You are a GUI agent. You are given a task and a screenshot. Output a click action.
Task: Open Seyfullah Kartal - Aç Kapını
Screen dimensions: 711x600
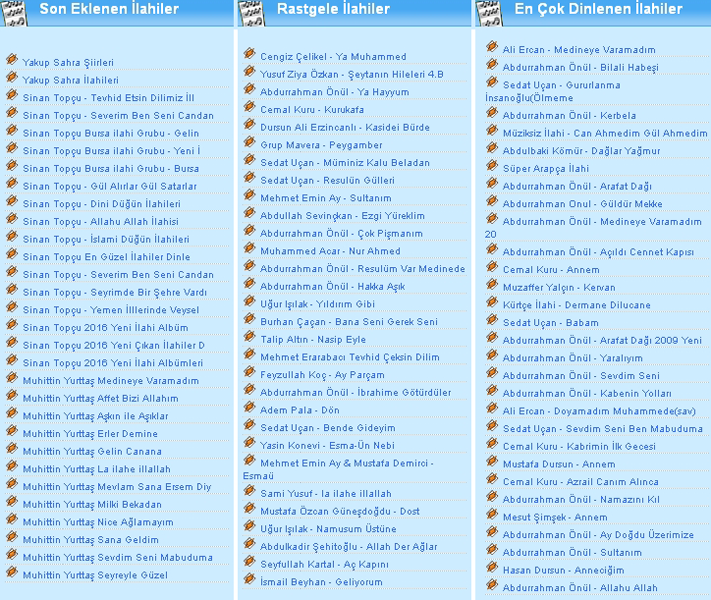click(324, 565)
